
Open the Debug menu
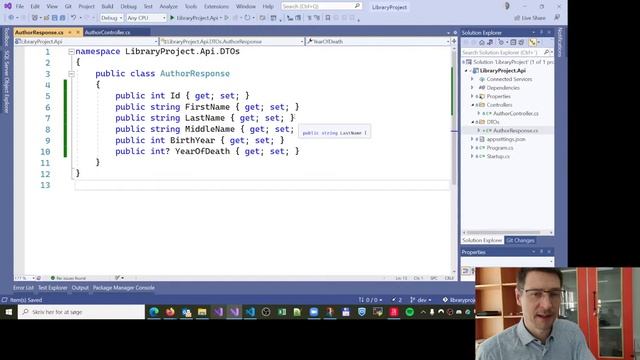tap(128, 7)
